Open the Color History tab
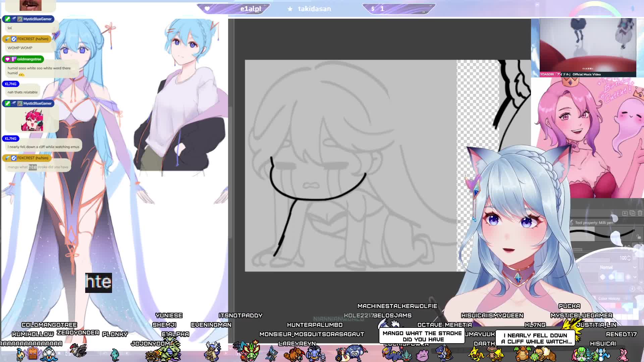 [x=609, y=298]
